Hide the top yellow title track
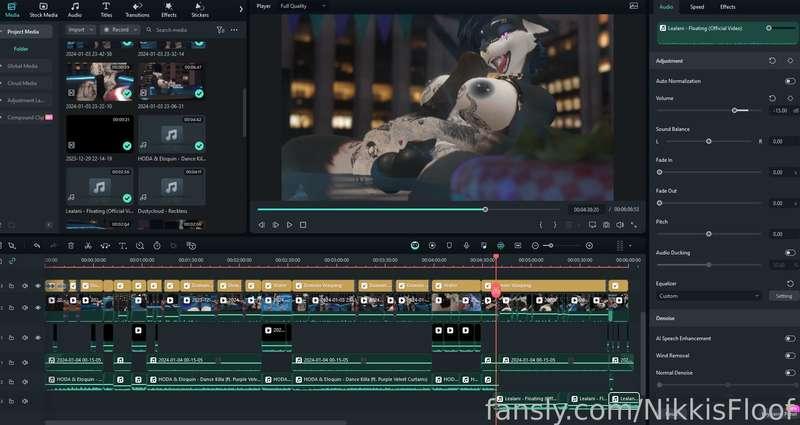Image resolution: width=800 pixels, height=425 pixels. [x=37, y=286]
